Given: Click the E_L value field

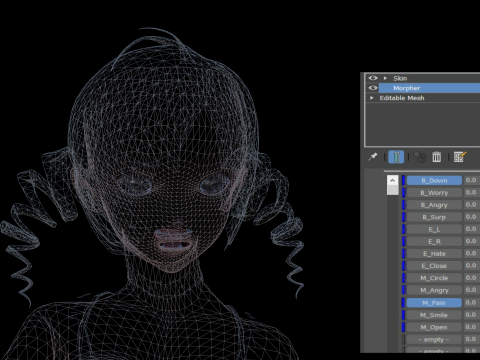Looking at the screenshot, I should tap(472, 229).
